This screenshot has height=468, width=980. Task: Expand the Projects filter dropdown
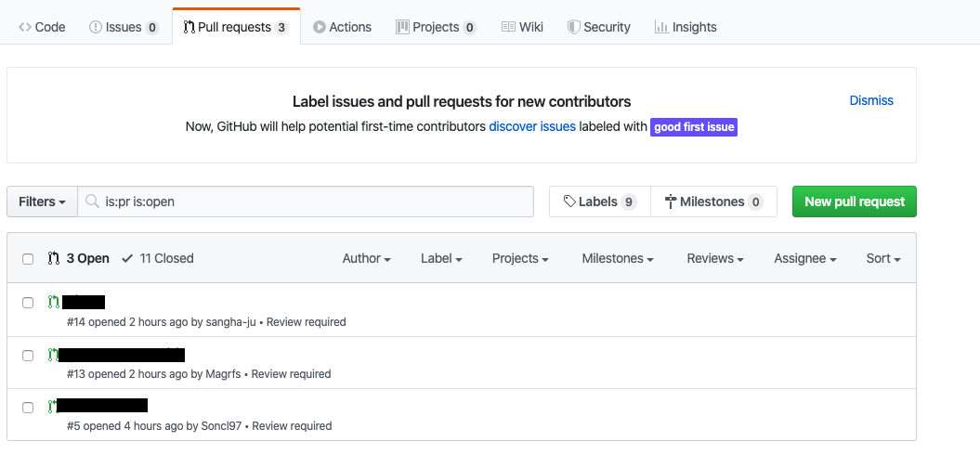(520, 258)
